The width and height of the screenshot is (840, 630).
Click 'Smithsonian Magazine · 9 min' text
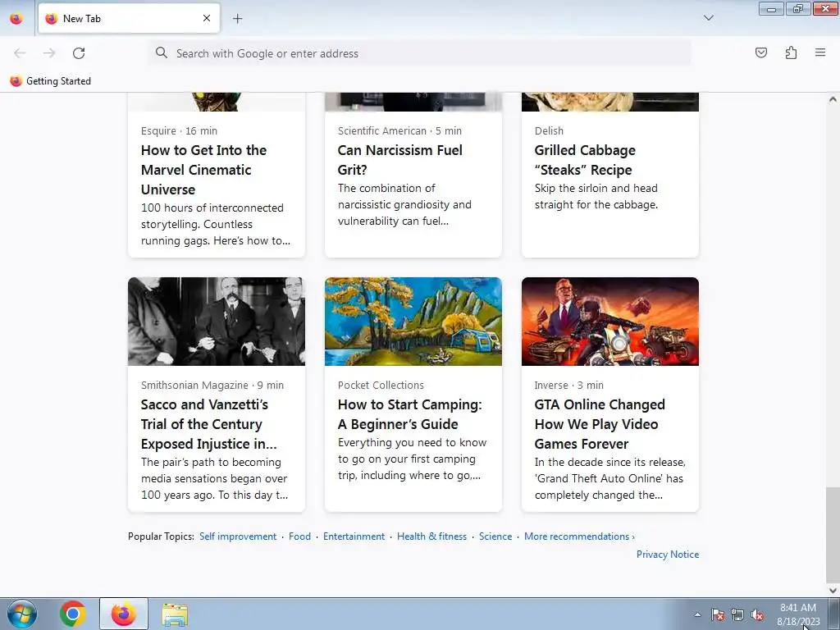click(212, 386)
